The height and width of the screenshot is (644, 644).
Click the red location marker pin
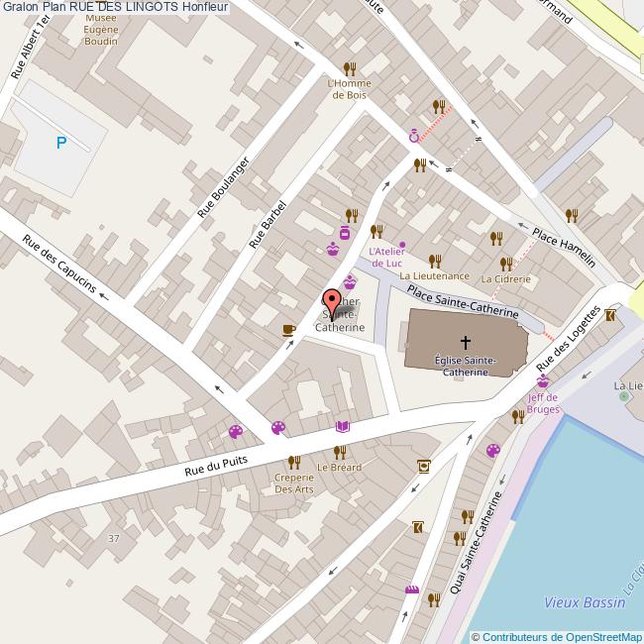coord(333,301)
